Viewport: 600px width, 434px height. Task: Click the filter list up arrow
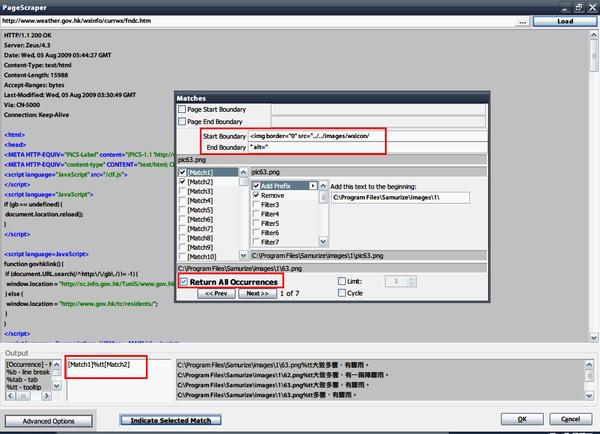pos(323,186)
